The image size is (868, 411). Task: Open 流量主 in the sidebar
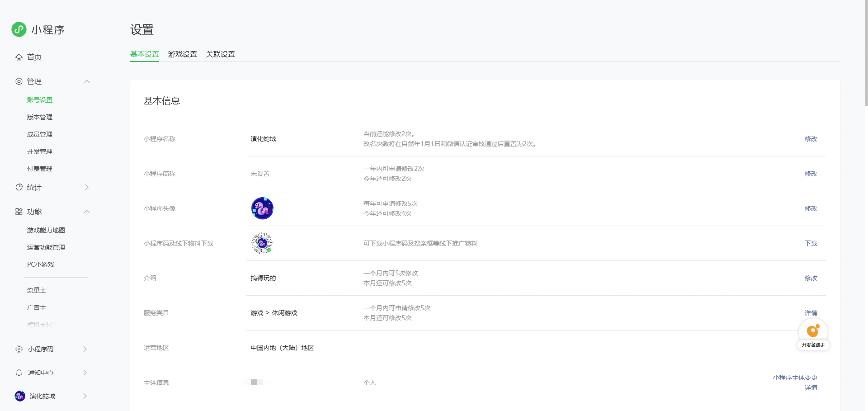[37, 290]
